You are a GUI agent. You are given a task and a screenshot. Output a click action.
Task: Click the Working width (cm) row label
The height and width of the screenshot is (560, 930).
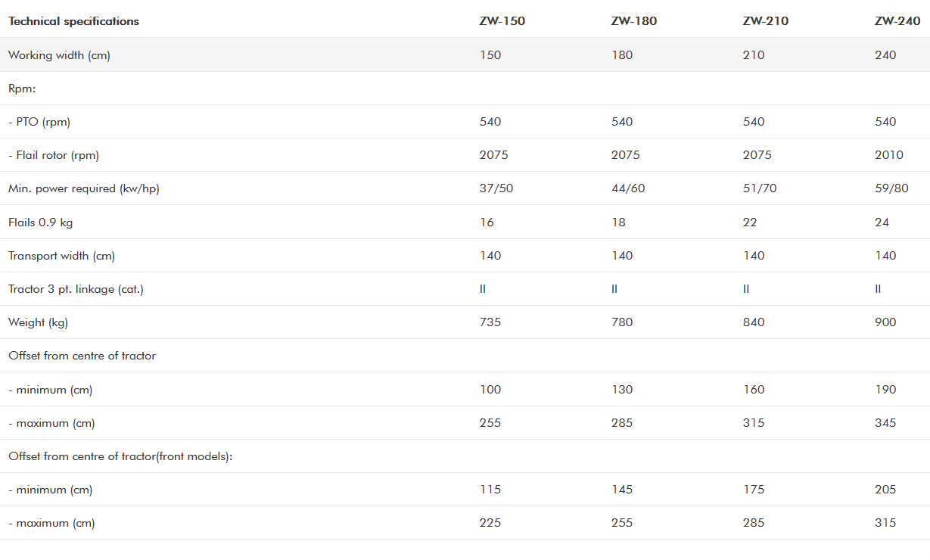coord(59,55)
